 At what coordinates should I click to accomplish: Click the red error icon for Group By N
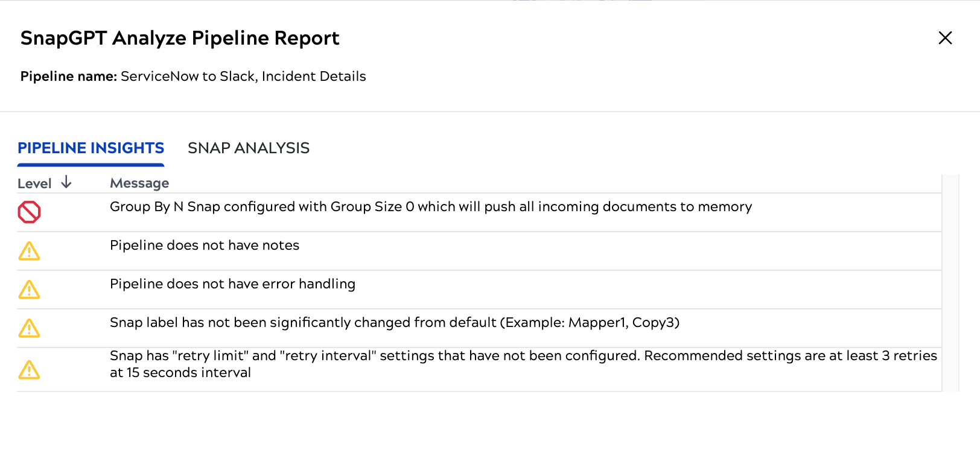tap(29, 212)
